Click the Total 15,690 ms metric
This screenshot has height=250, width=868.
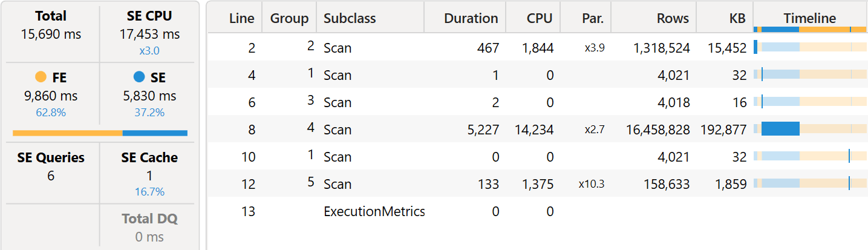click(x=51, y=26)
